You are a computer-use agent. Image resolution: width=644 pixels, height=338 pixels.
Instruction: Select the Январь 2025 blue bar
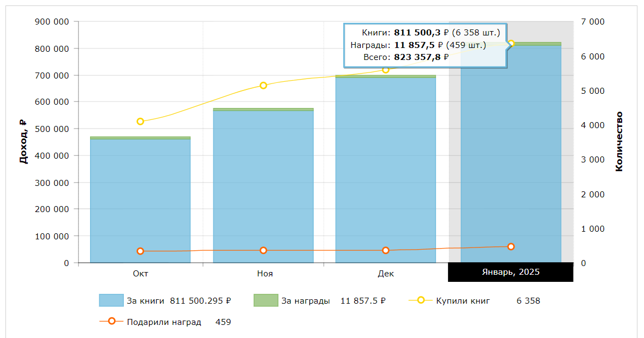coord(511,154)
